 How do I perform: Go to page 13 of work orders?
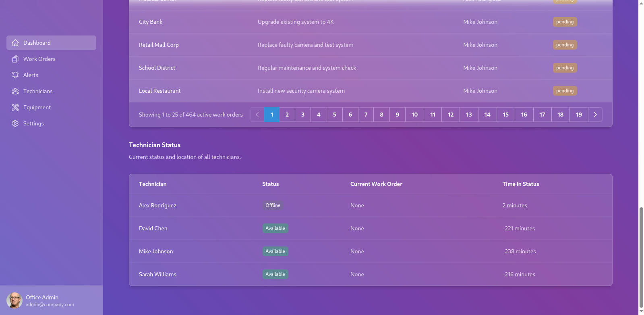click(469, 115)
